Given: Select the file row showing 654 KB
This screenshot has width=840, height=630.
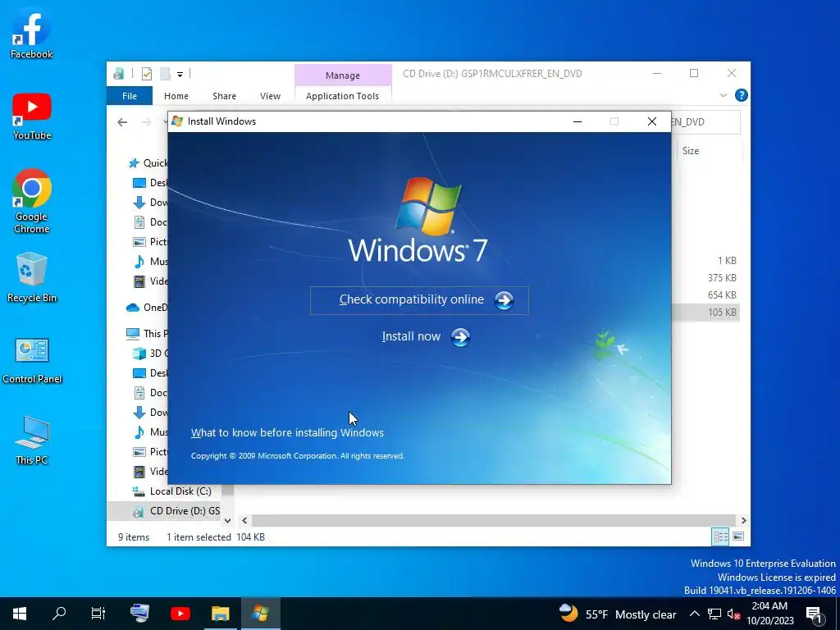Looking at the screenshot, I should (722, 295).
